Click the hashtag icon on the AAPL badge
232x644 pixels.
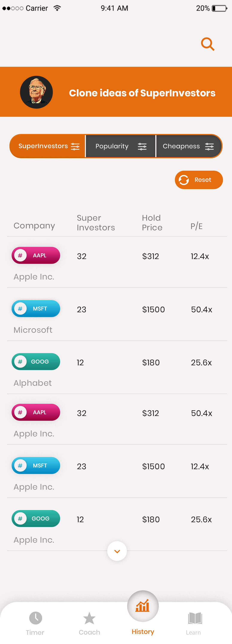[x=20, y=255]
